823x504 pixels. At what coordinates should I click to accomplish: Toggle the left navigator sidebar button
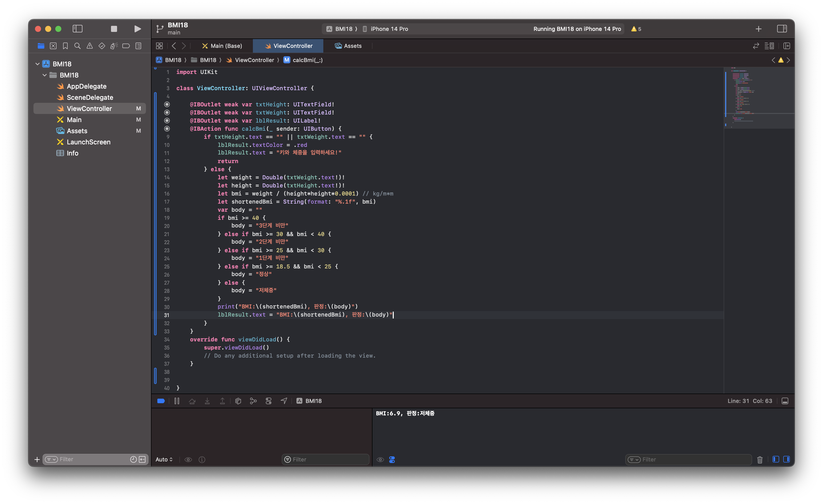tap(78, 29)
